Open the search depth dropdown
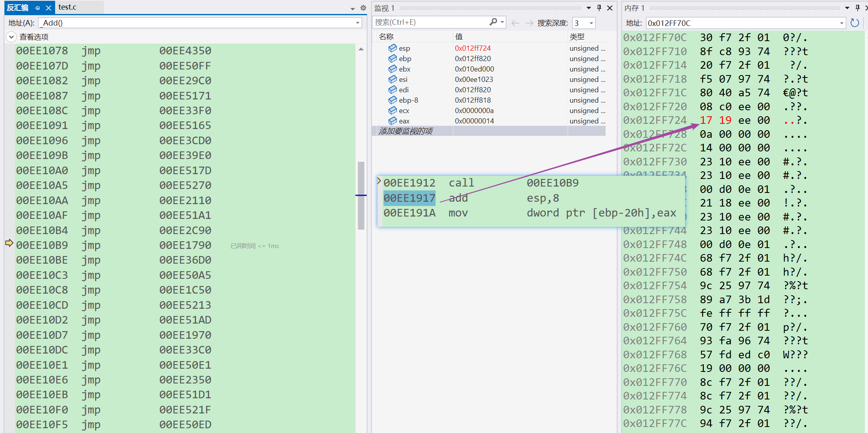 tap(592, 23)
